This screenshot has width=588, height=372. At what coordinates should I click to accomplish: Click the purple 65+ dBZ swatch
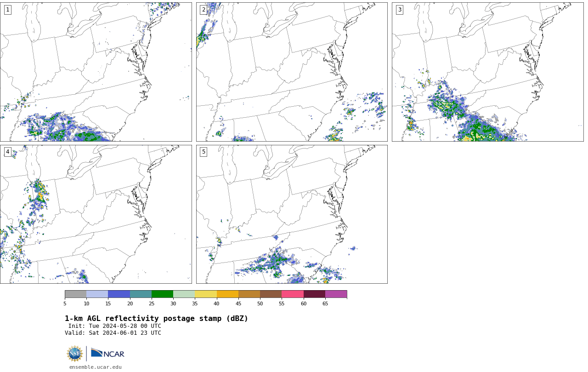pyautogui.click(x=336, y=294)
